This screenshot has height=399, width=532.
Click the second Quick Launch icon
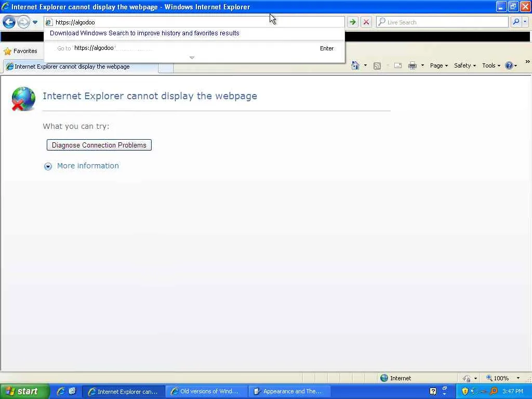pos(72,391)
